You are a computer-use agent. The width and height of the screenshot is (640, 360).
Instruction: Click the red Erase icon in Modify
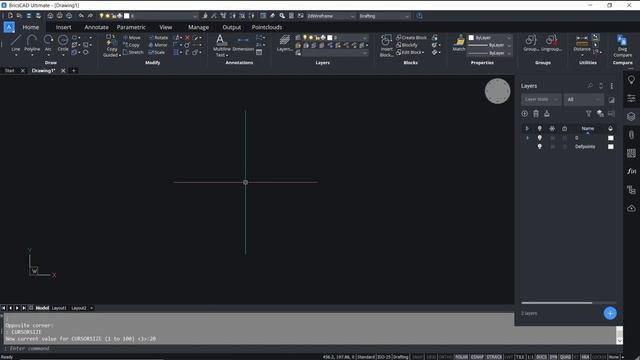click(188, 38)
